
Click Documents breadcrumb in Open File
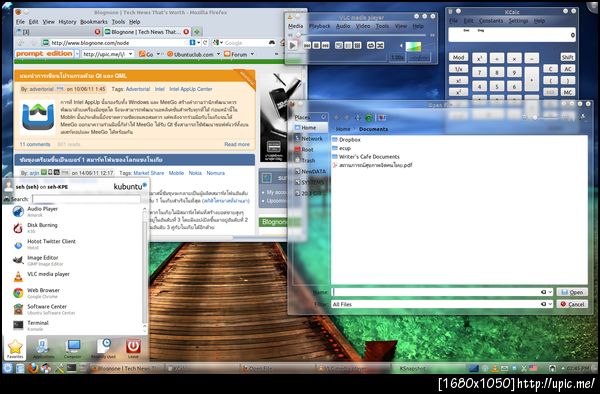coord(373,129)
